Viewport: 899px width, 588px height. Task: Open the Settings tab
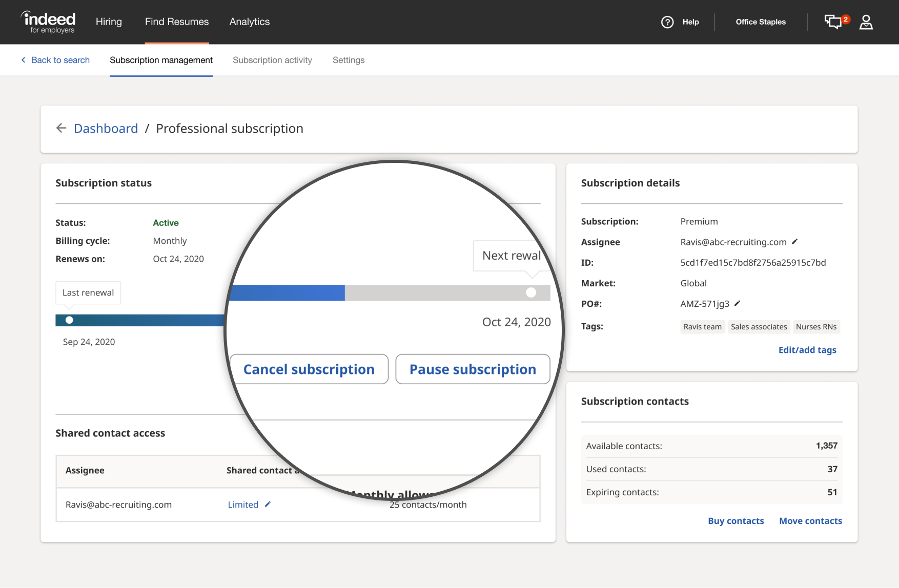(349, 60)
